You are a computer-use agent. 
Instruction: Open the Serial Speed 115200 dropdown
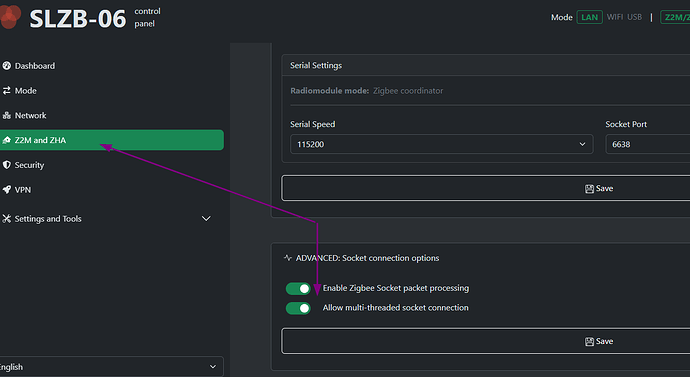coord(441,144)
